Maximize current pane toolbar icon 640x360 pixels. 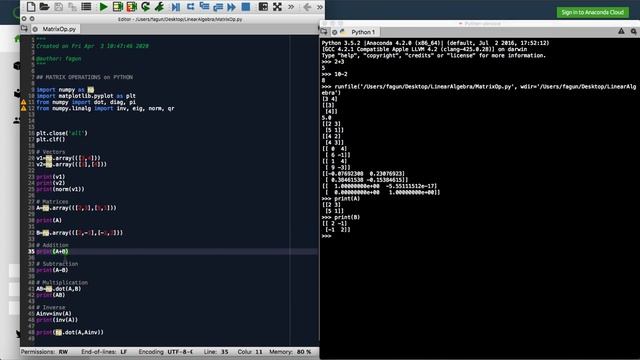pyautogui.click(x=263, y=7)
